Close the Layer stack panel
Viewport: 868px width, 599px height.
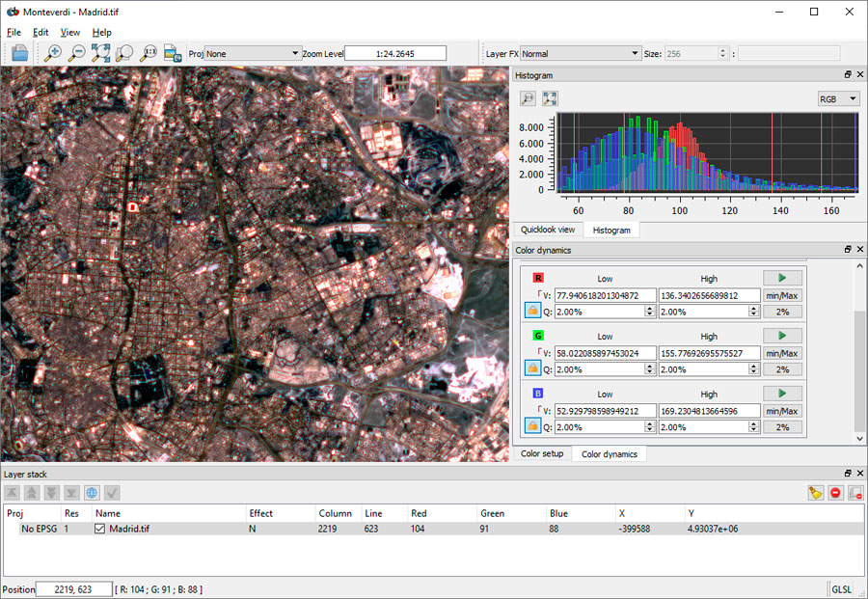(859, 474)
